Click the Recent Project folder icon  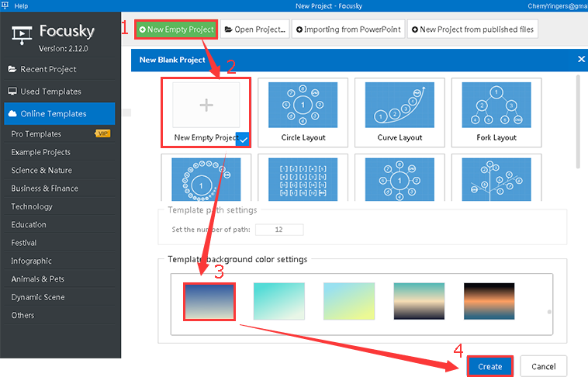click(12, 69)
